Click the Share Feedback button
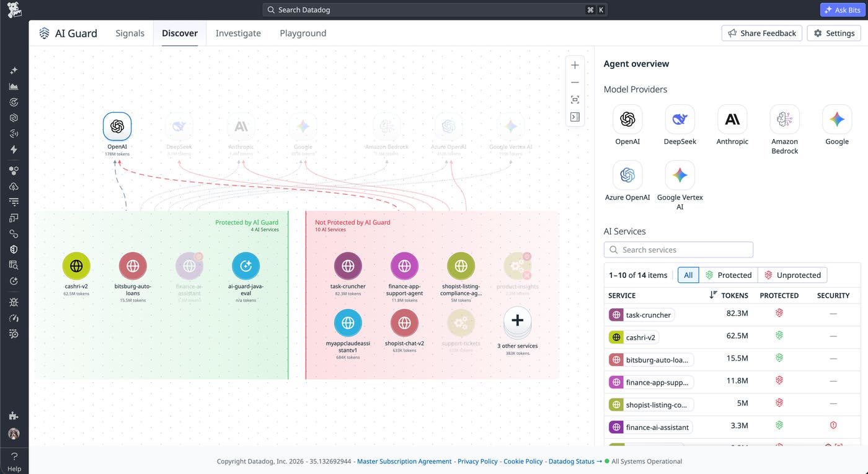Screen dimensions: 868x474 point(762,33)
